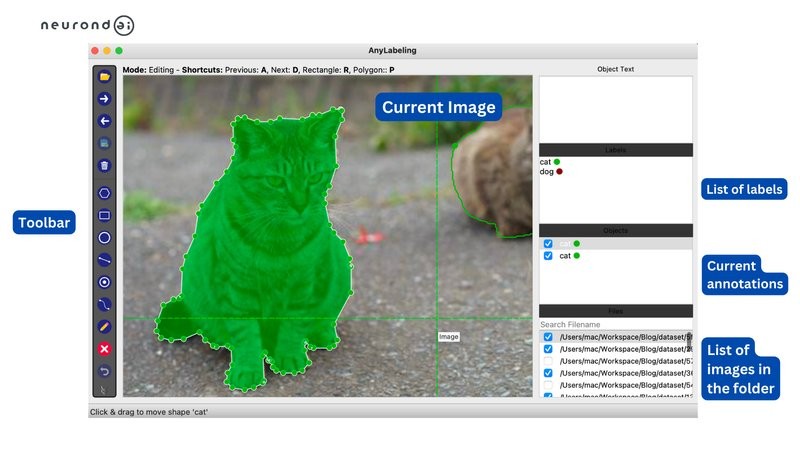Click the Files panel header
The image size is (800, 450).
coord(616,311)
